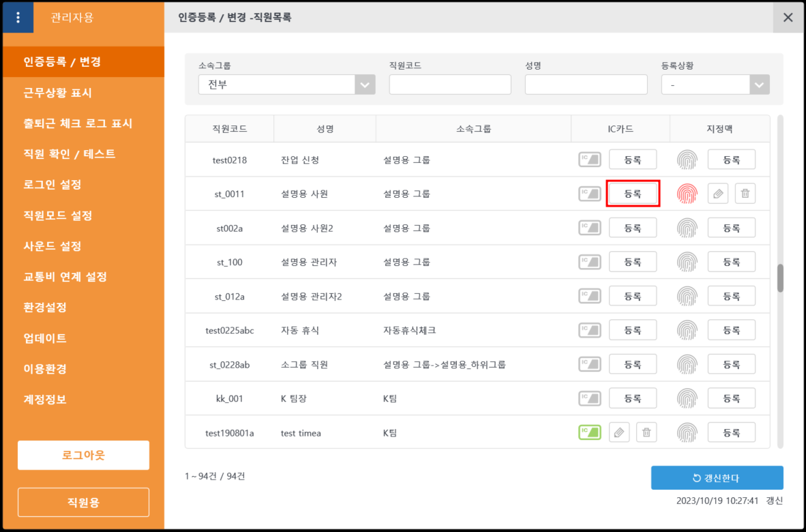This screenshot has height=532, width=806.
Task: Click the employee list vertical scrollbar thumb
Action: (x=780, y=278)
